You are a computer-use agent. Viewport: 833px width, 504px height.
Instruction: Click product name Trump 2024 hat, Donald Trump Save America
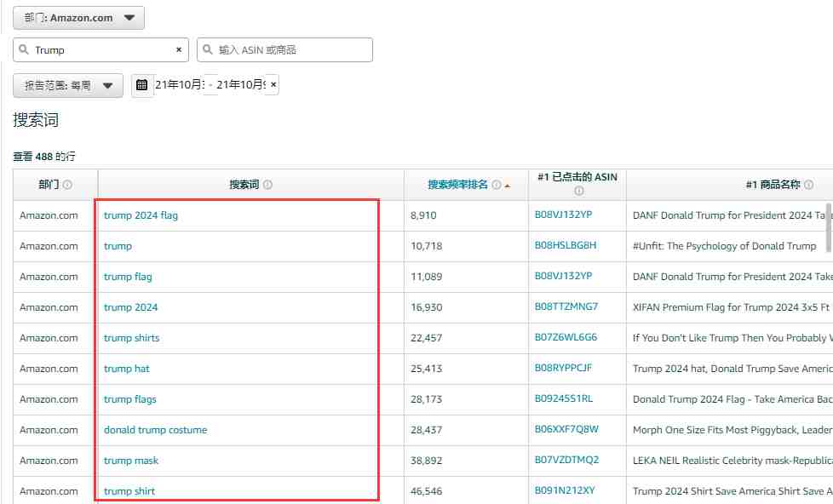click(732, 369)
